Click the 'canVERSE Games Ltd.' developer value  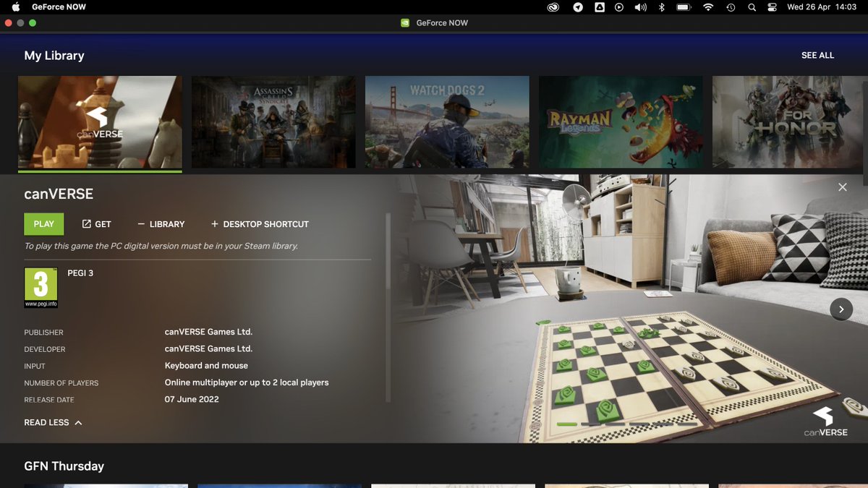pyautogui.click(x=208, y=348)
